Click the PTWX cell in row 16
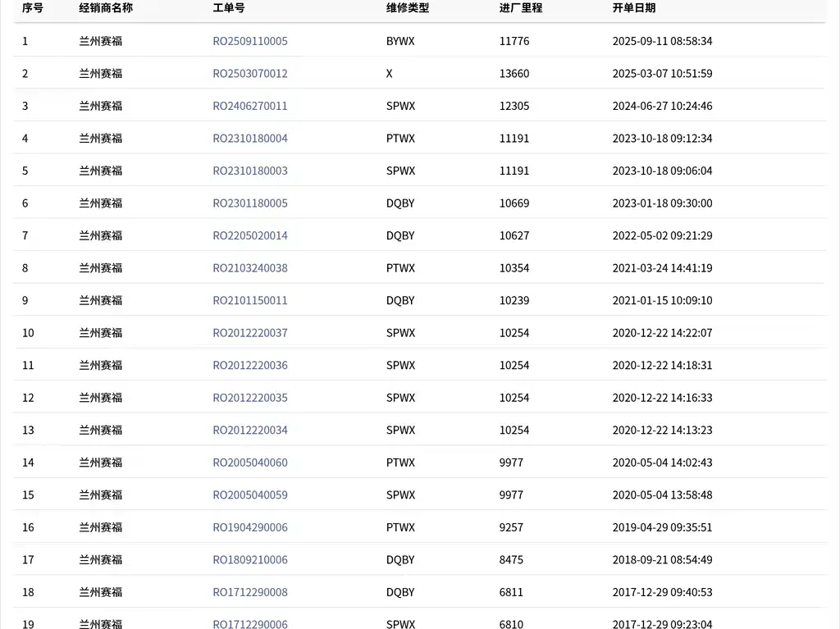 400,527
